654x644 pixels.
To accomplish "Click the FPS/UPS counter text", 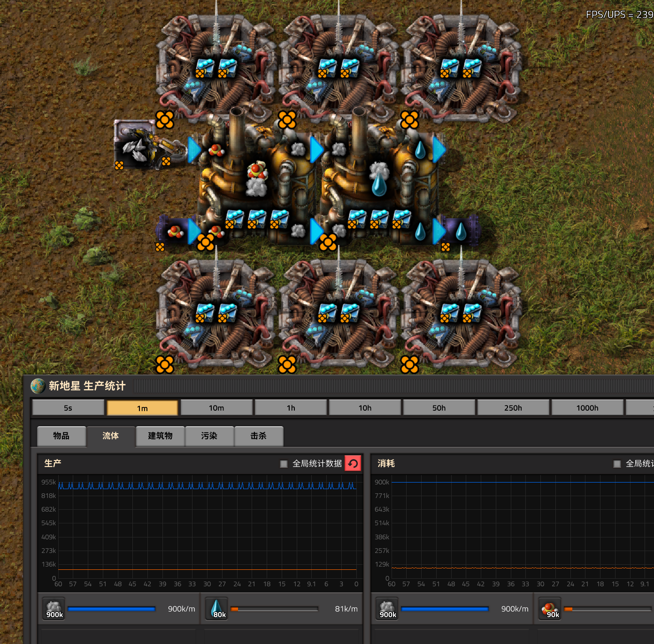I will tap(620, 15).
